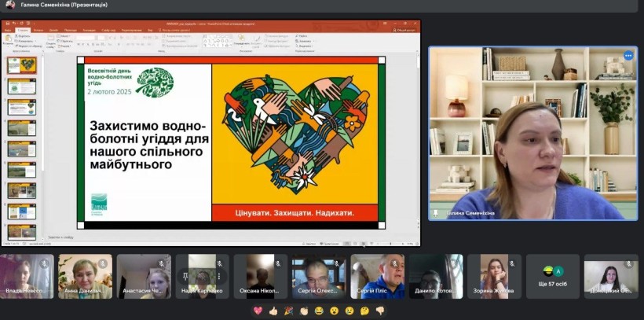
Task: Click the pin icon on presenter video
Action: 435,213
